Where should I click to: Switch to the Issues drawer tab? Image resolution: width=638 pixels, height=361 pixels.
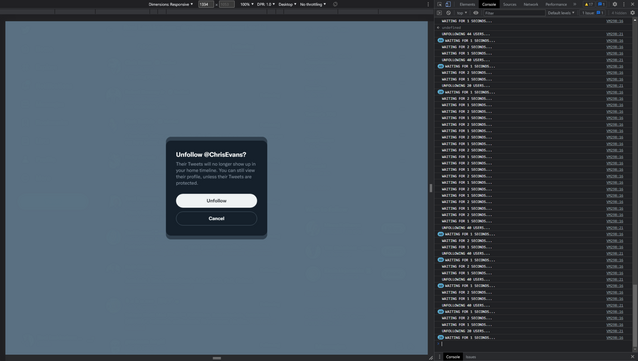(x=471, y=357)
